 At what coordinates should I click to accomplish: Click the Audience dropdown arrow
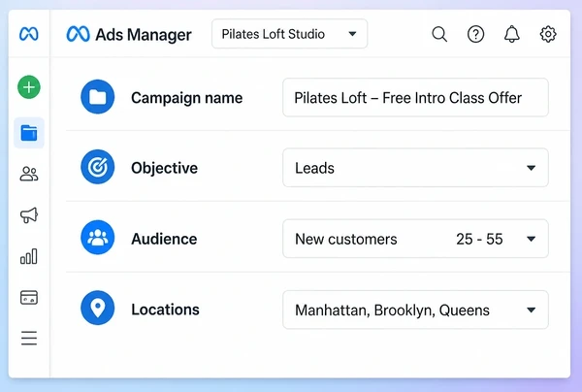click(532, 239)
